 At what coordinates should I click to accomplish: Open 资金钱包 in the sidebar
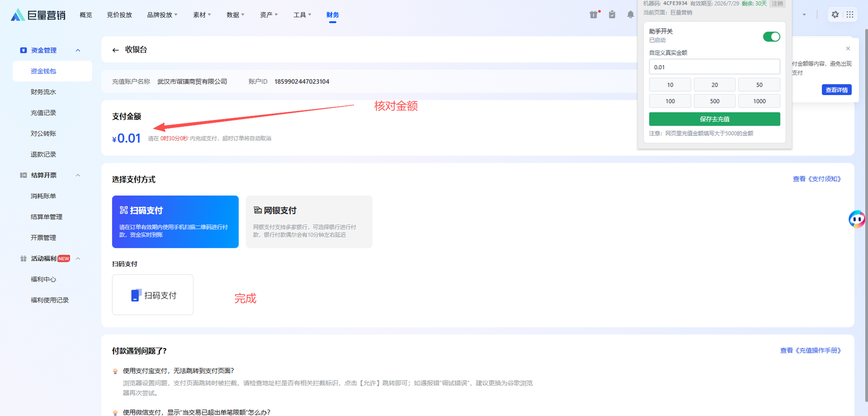coord(53,71)
